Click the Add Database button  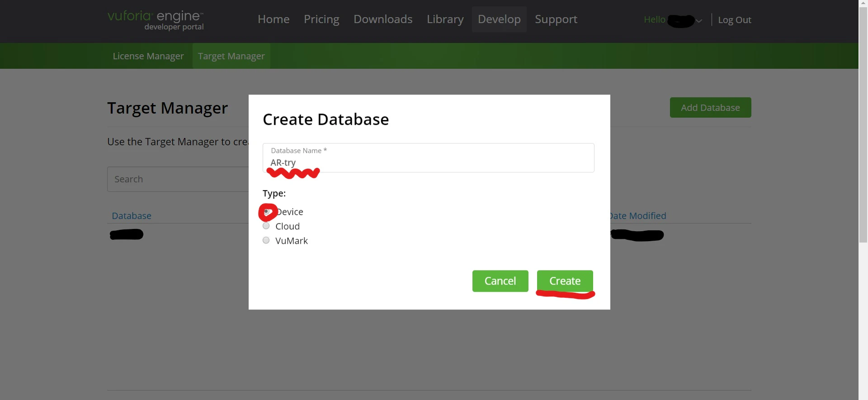(710, 108)
